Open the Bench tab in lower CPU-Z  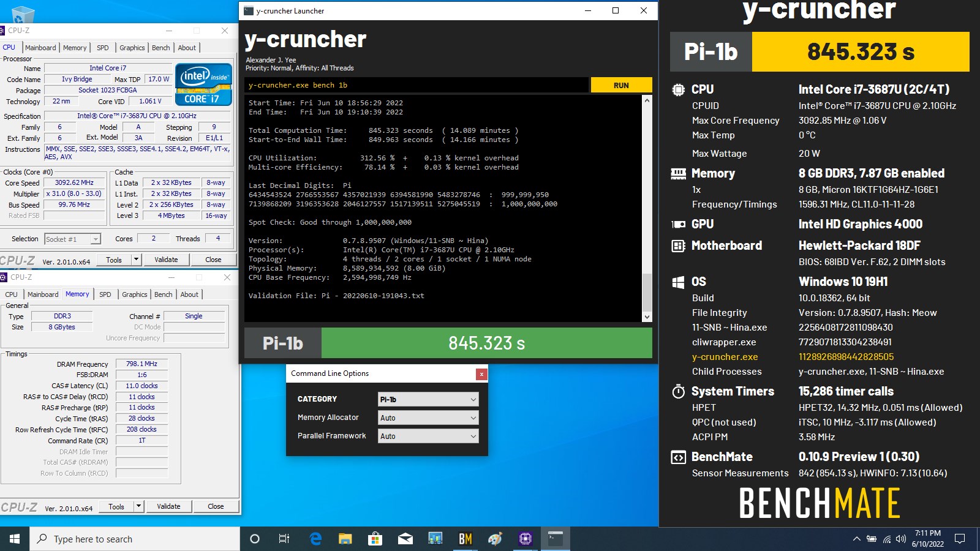pyautogui.click(x=164, y=294)
